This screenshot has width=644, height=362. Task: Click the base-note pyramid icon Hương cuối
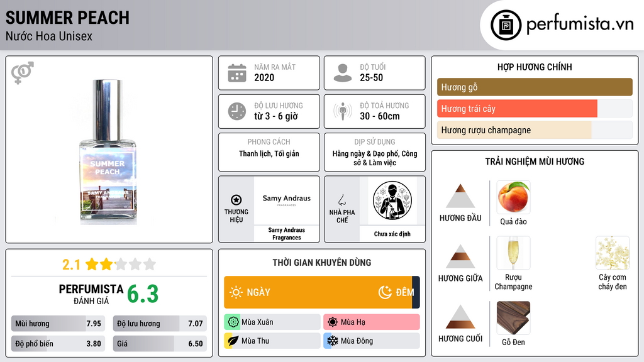click(460, 317)
